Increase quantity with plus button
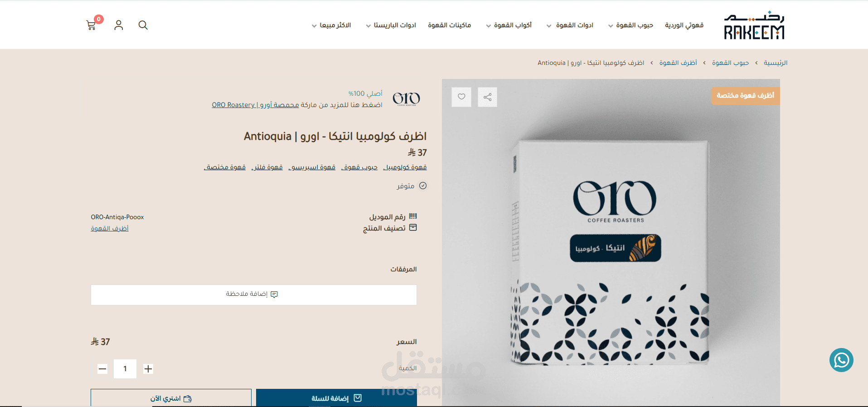The height and width of the screenshot is (407, 868). [148, 369]
